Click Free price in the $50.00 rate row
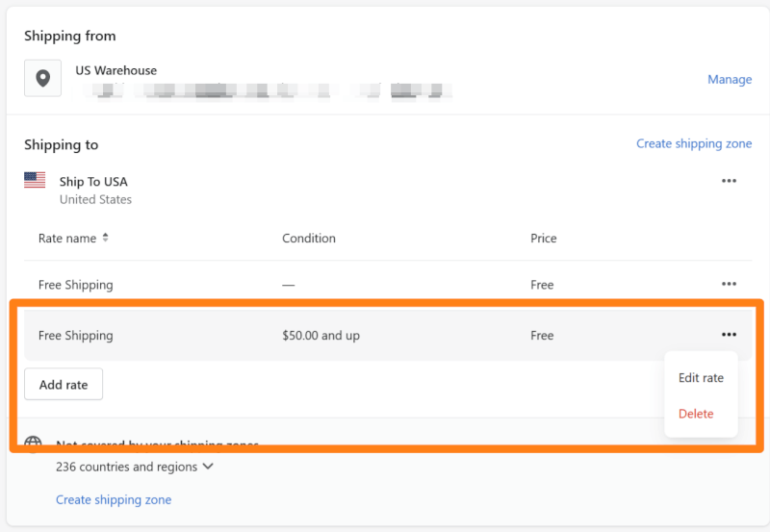770x532 pixels. (x=542, y=335)
